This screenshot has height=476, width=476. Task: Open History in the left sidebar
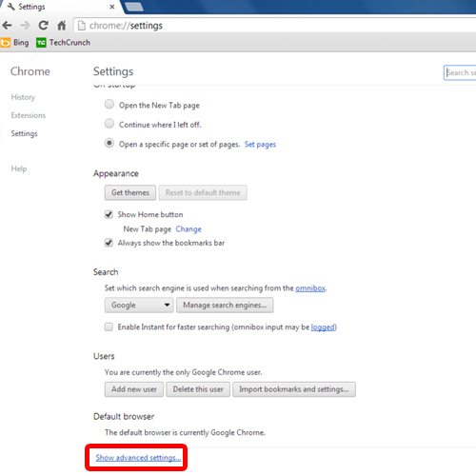tap(23, 97)
